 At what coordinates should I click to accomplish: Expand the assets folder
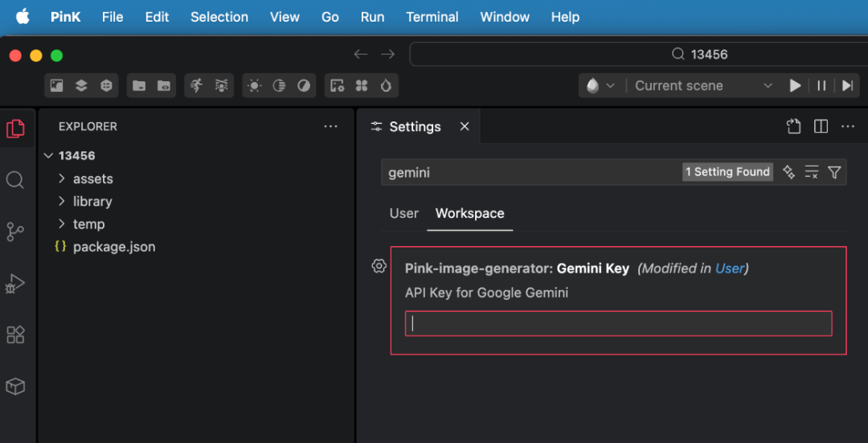(x=92, y=178)
